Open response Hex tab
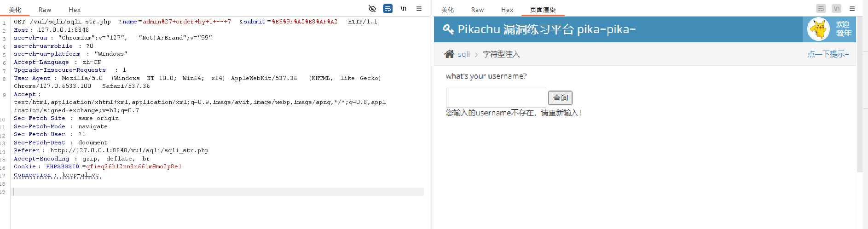Screen dimensions: 868x229 coord(507,10)
